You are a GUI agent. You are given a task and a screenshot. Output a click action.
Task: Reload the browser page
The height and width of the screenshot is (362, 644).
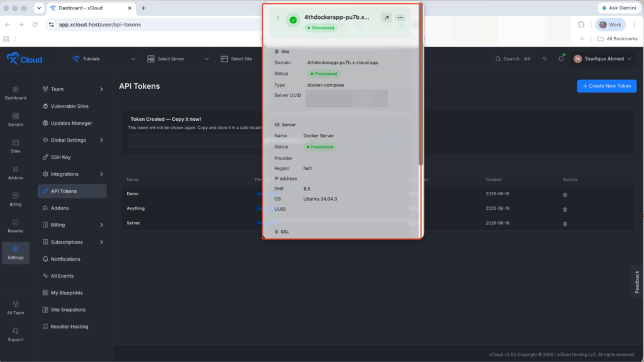coord(35,25)
